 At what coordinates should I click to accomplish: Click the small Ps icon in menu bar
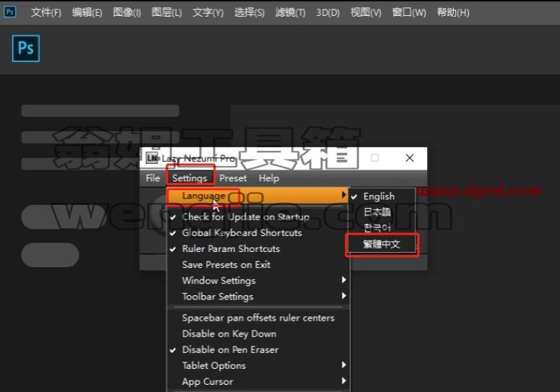9,12
